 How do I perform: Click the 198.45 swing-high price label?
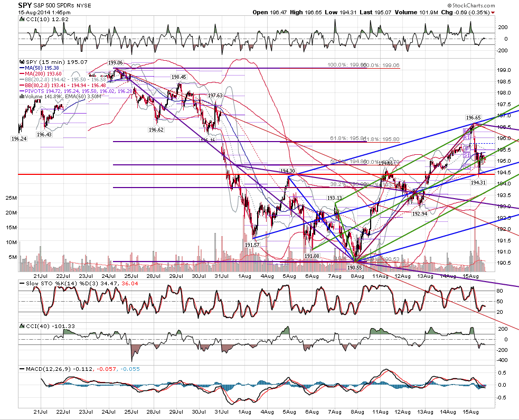pyautogui.click(x=179, y=77)
